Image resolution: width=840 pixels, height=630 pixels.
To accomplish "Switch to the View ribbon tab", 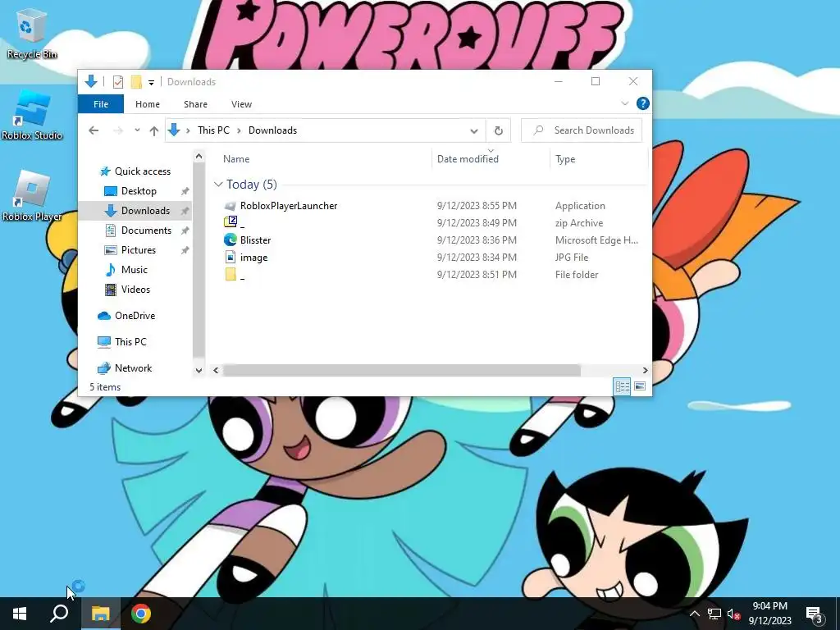I will tap(242, 104).
